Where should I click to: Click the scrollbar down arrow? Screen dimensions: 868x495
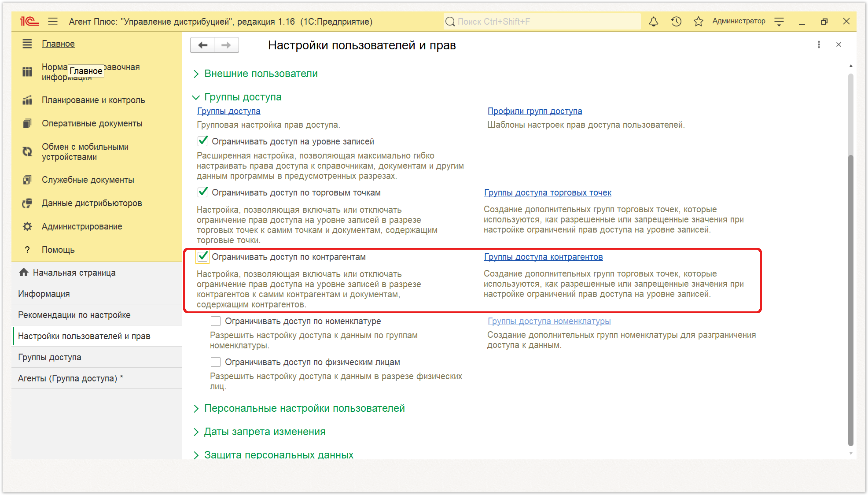tap(851, 453)
